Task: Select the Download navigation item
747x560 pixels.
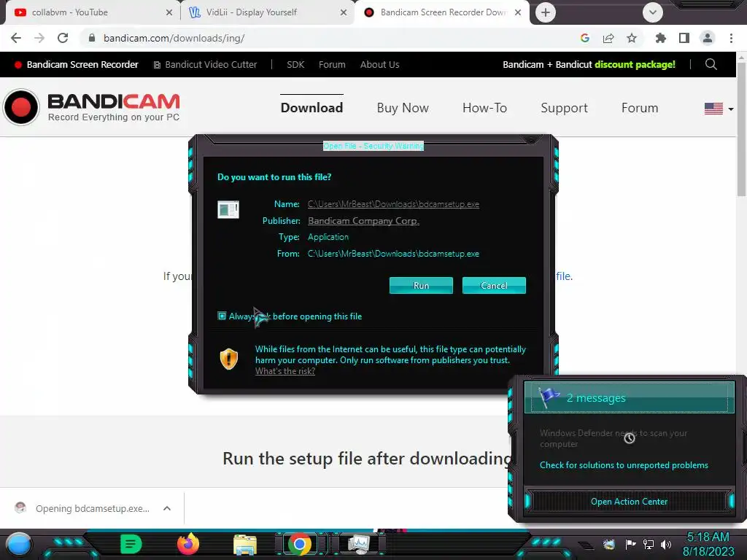Action: (x=311, y=108)
